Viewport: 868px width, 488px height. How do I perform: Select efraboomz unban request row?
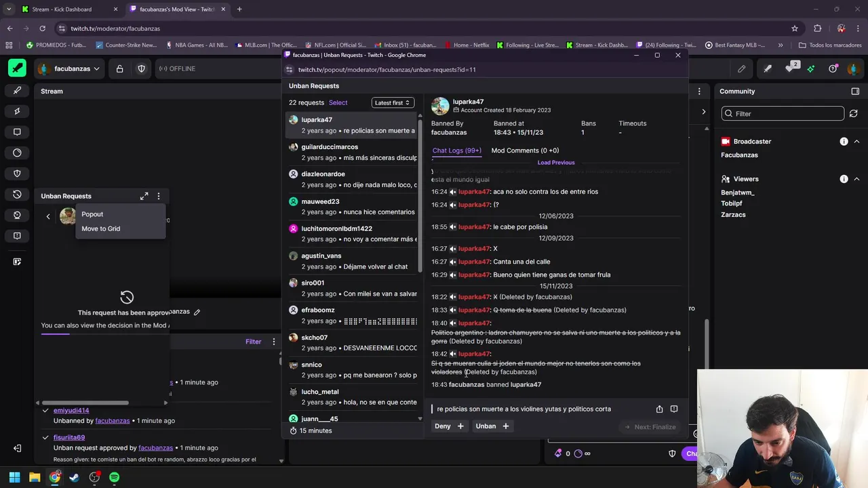click(x=352, y=315)
